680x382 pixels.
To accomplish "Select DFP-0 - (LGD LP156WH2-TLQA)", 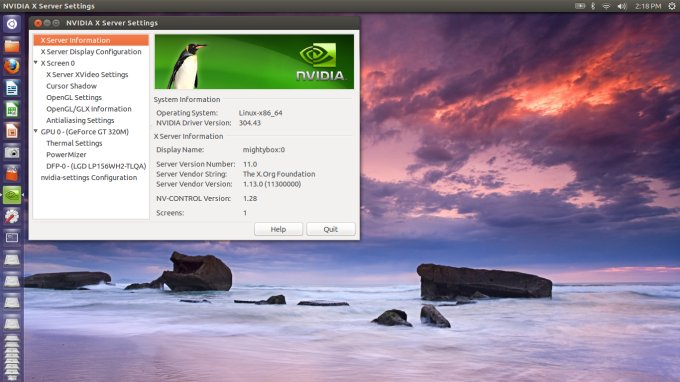I will pos(96,166).
